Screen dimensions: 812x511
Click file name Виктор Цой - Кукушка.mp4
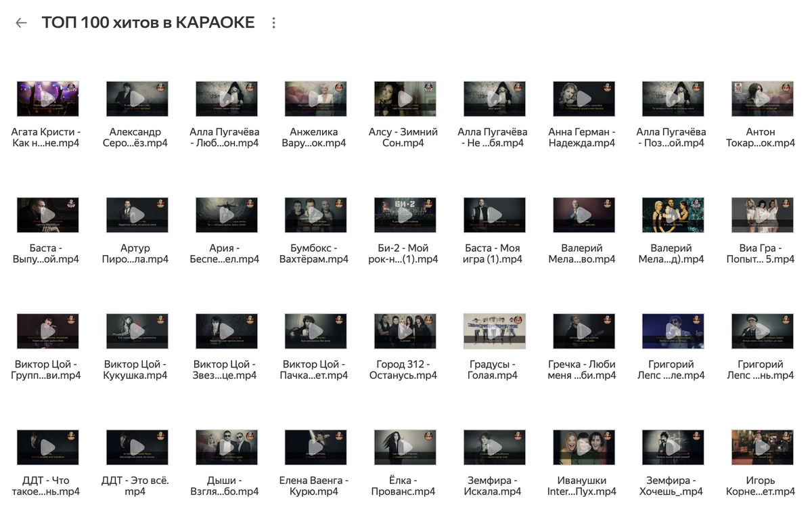coord(135,370)
